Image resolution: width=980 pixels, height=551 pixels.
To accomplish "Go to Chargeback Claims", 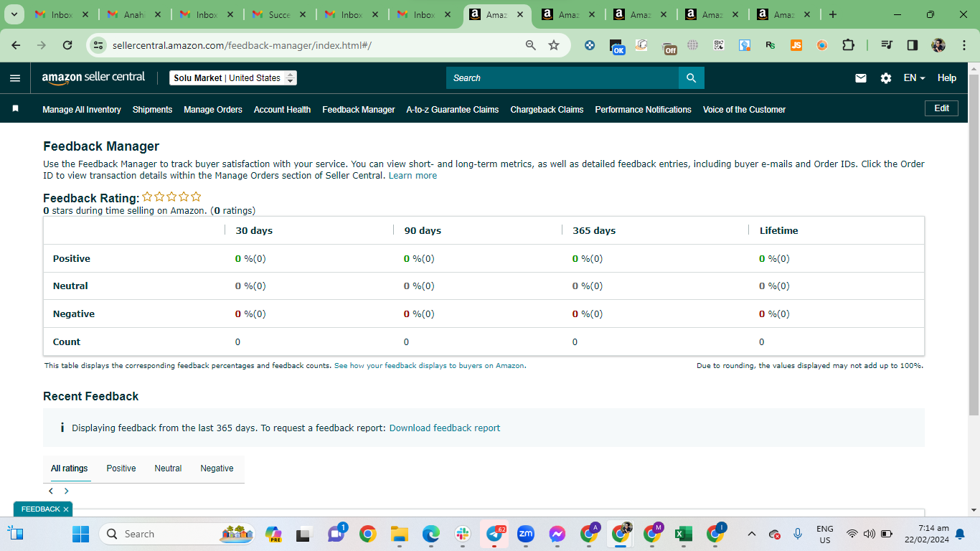I will (x=547, y=110).
